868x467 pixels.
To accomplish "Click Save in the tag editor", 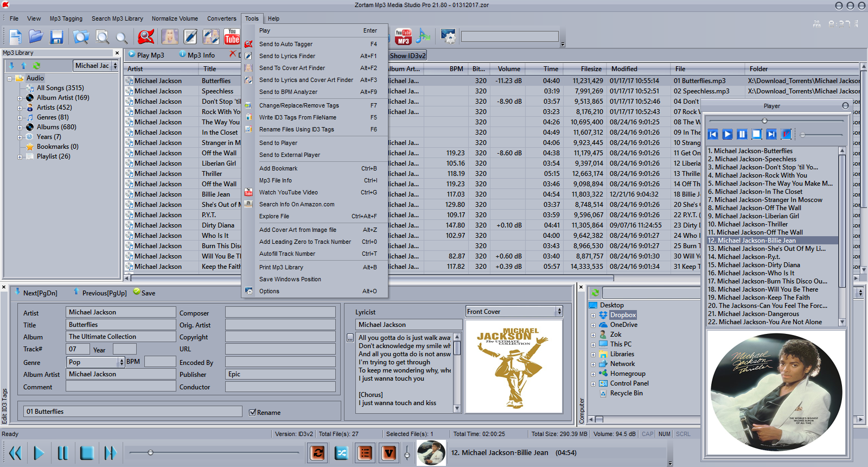I will coord(144,293).
